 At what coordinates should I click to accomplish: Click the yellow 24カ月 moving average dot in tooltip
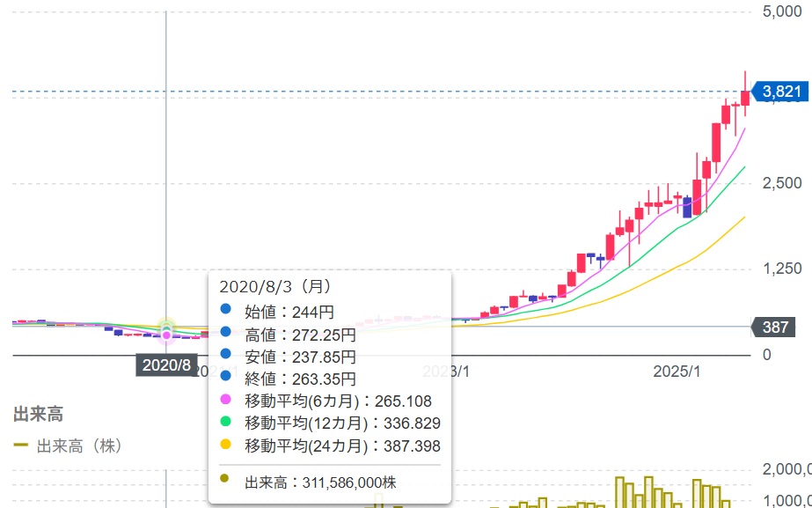pos(225,446)
